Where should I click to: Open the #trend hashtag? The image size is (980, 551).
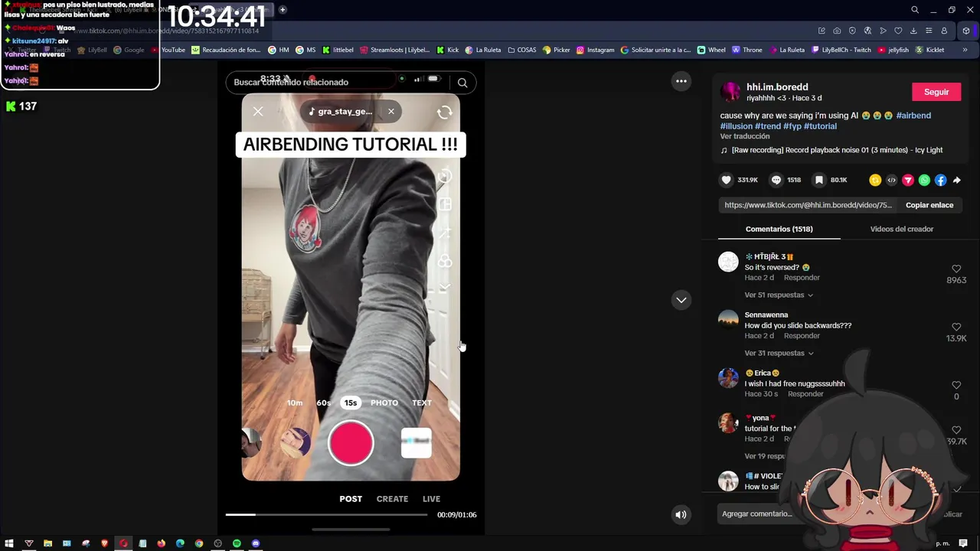[x=768, y=126]
